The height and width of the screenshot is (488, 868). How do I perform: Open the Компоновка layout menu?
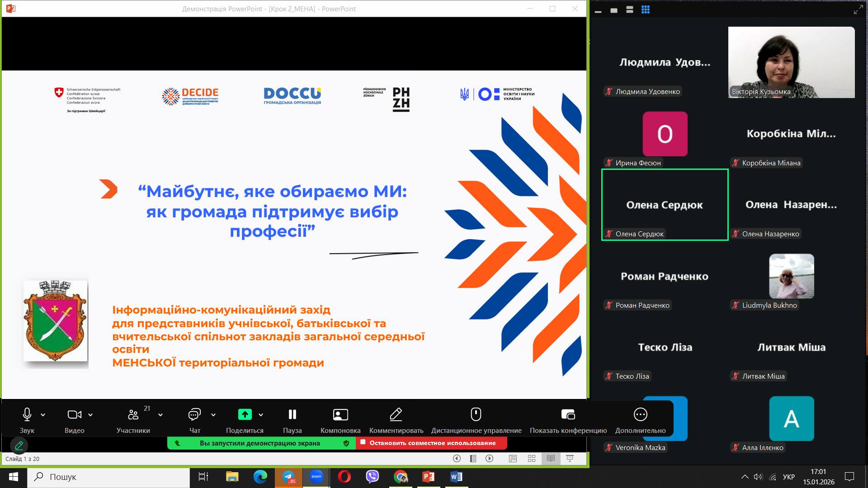tap(340, 414)
